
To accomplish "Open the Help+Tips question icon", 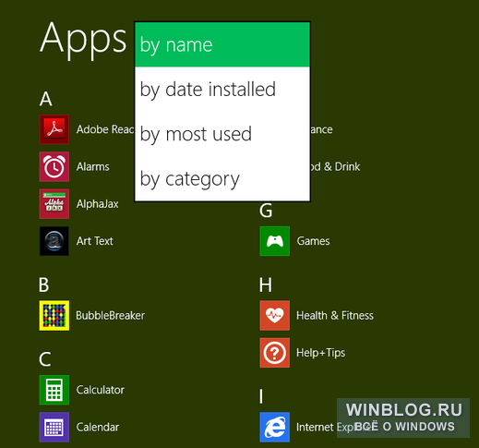I will [275, 353].
